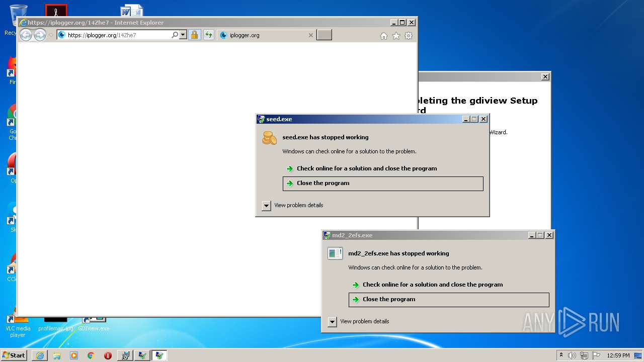
Task: Refresh the page in Internet Explorer
Action: pyautogui.click(x=208, y=35)
